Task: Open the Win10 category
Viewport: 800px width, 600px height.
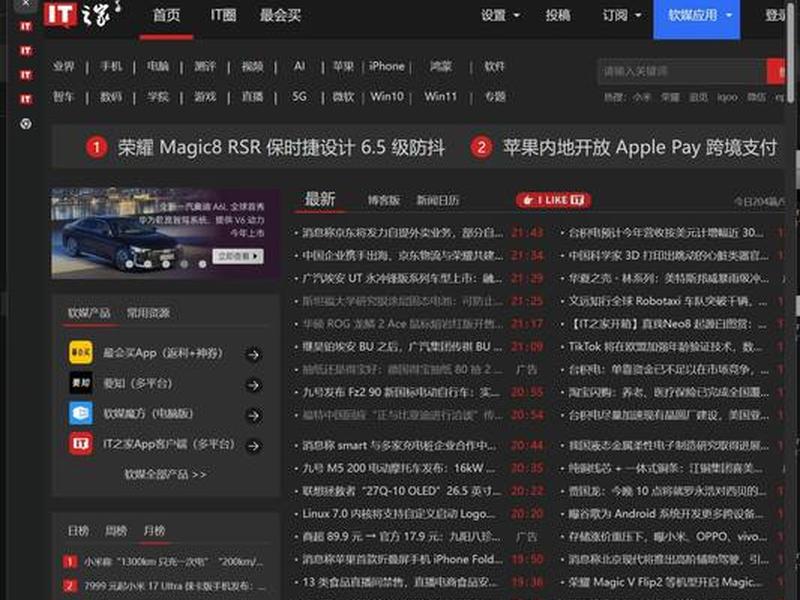Action: (387, 96)
